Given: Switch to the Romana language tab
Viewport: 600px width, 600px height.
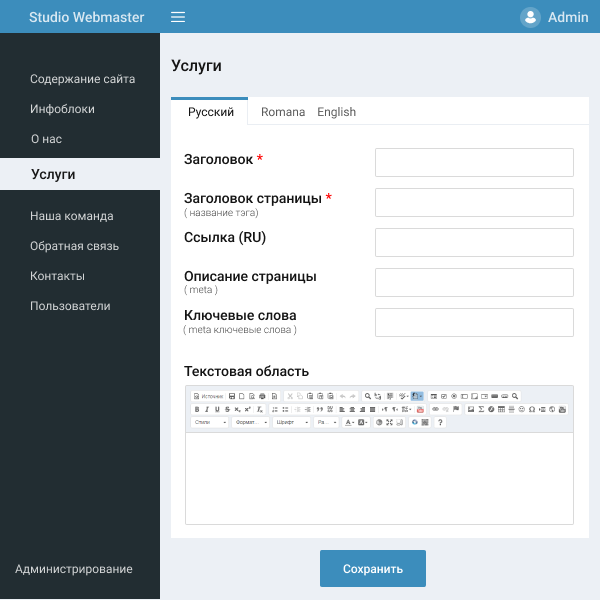Looking at the screenshot, I should coord(283,112).
